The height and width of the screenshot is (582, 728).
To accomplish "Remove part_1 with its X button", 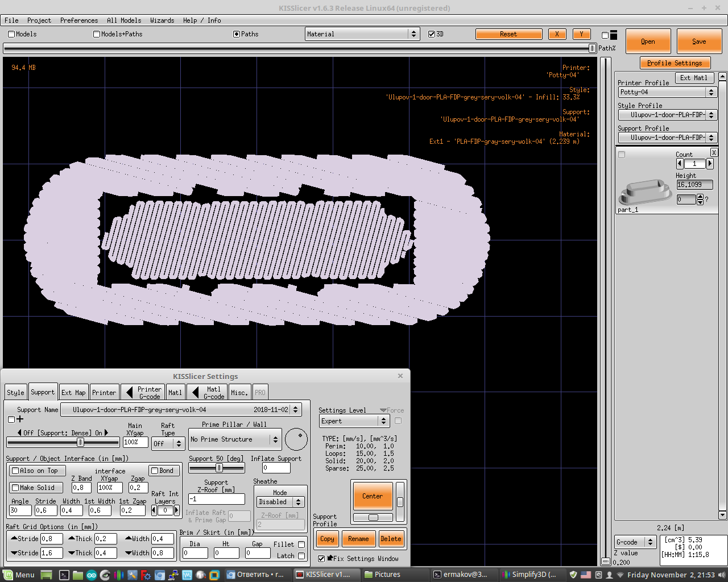I will point(714,152).
